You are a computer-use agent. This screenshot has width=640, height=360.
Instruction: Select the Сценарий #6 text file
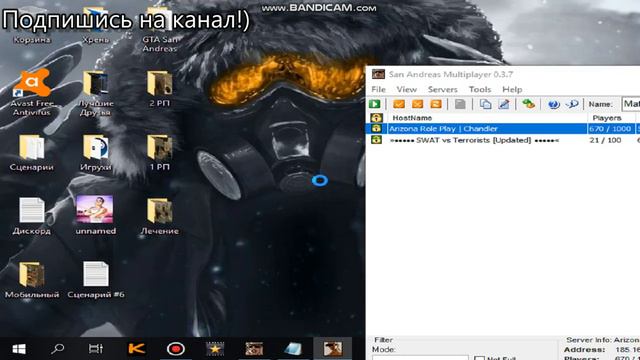(x=96, y=280)
